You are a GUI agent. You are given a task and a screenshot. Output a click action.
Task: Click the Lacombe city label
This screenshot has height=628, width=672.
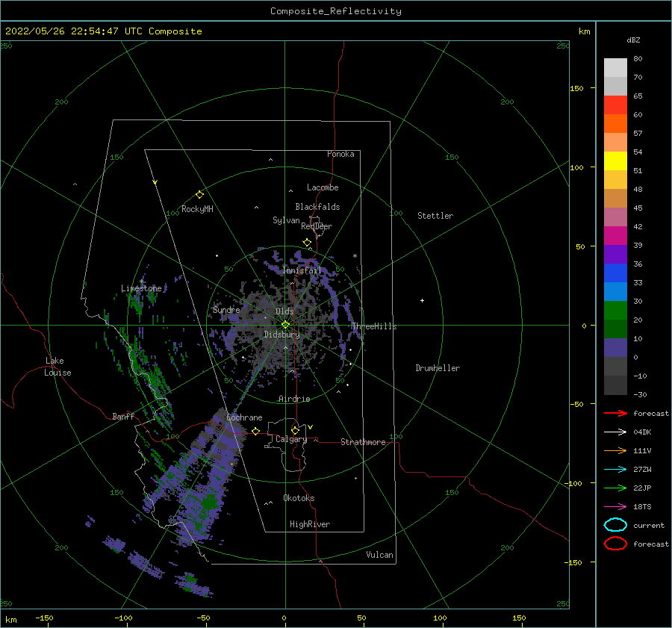point(323,187)
